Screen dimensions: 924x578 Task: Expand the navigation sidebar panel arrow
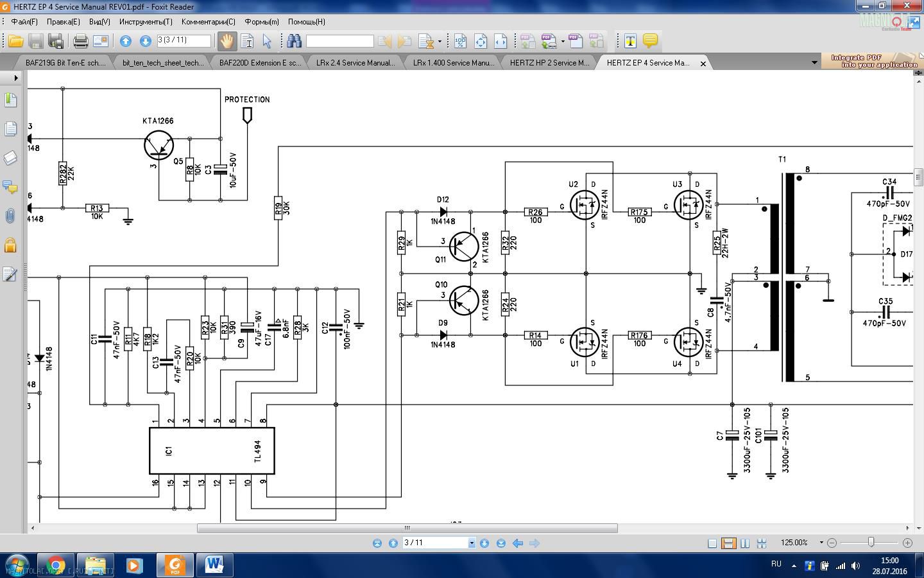coord(15,78)
